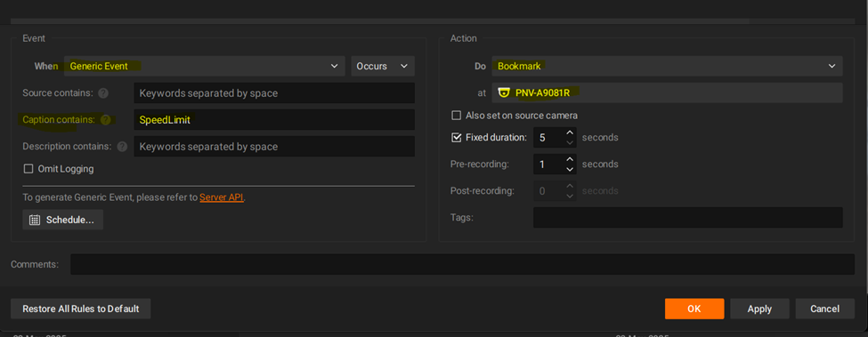Open the Occurs dropdown
The width and height of the screenshot is (868, 337).
point(383,67)
